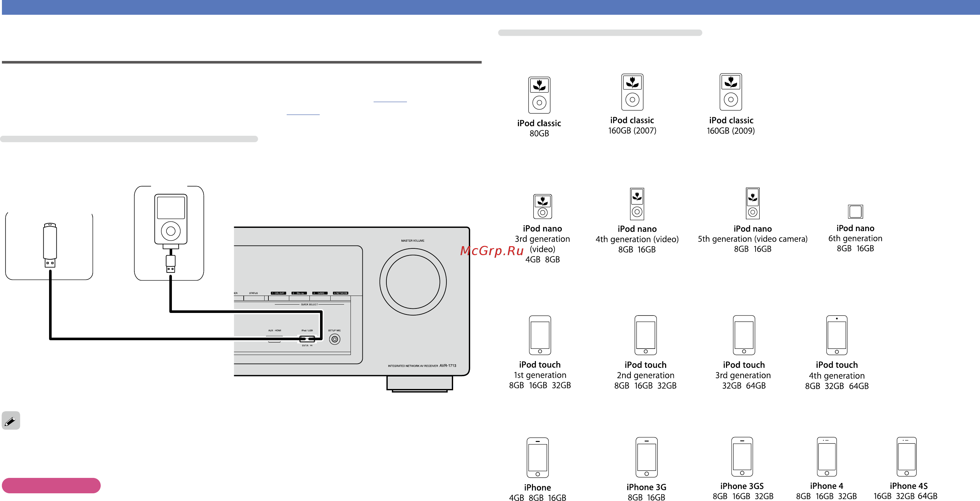Click the iPod nano 4th generation icon
980x501 pixels.
click(637, 204)
